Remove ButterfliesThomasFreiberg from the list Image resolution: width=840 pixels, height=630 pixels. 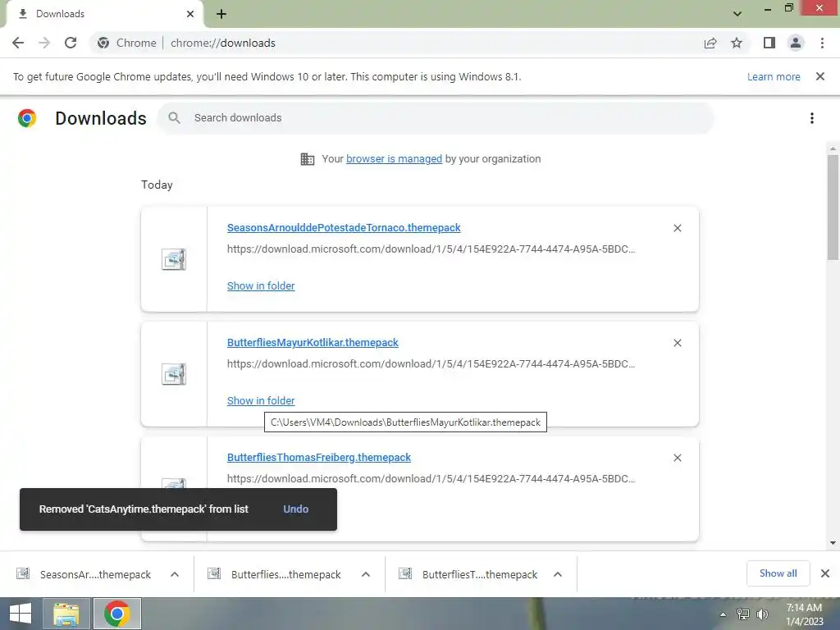pos(677,458)
